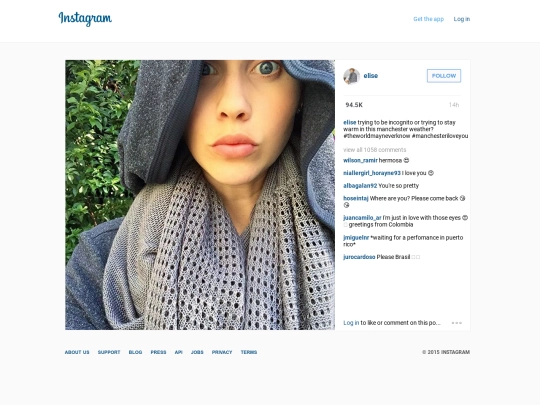The height and width of the screenshot is (405, 540).
Task: View all 1058 comments
Action: click(x=375, y=149)
